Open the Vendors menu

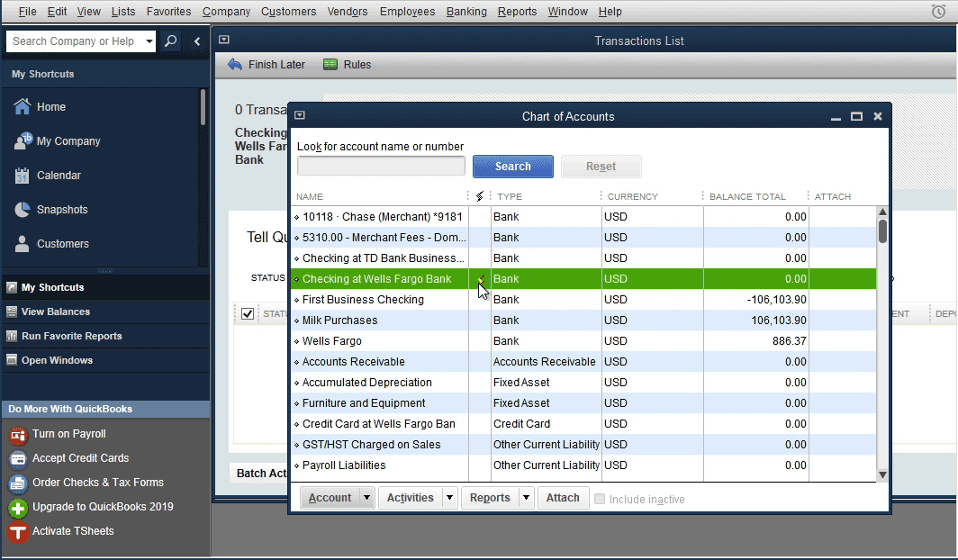347,12
